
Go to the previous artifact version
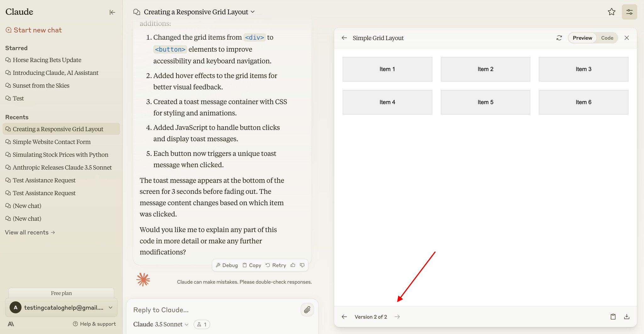click(344, 317)
